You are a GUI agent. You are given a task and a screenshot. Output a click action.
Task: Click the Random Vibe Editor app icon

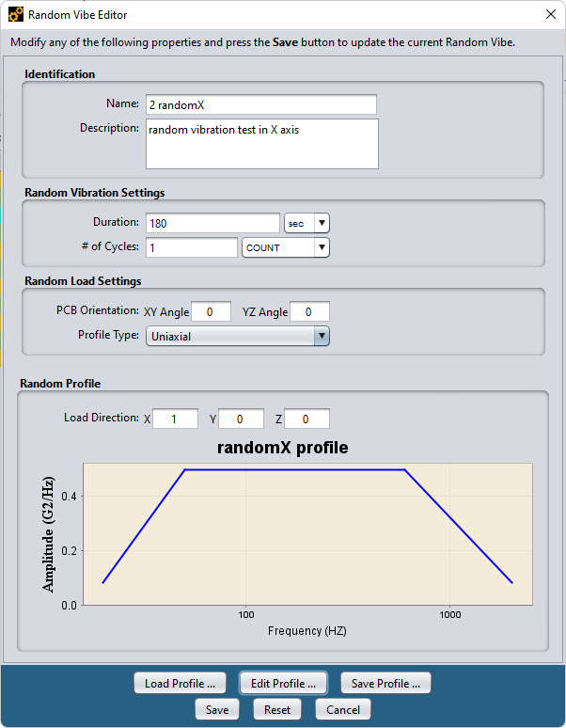(16, 15)
